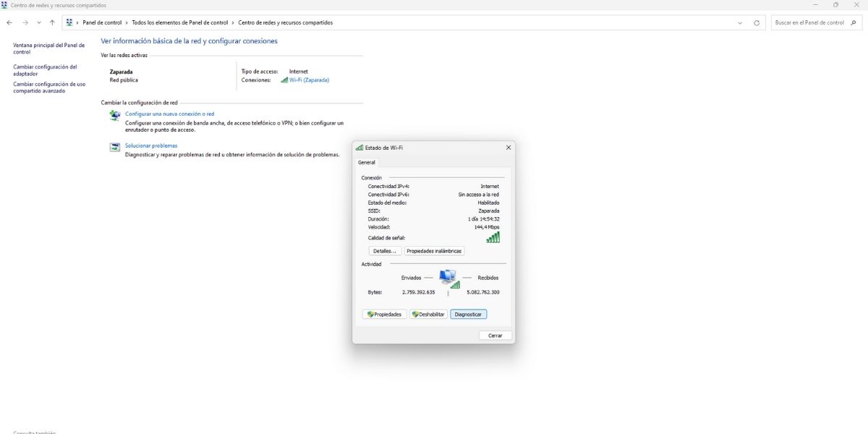Screen dimensions: 868x434
Task: Close Estado de Wi-Fi dialog with X
Action: [x=508, y=148]
